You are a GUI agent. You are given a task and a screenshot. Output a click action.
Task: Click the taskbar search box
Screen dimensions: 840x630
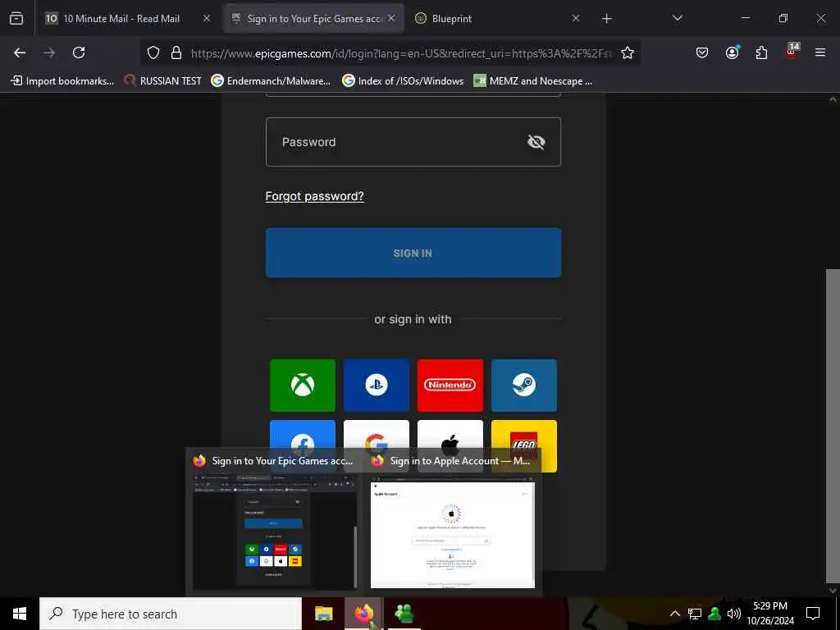[x=171, y=614]
